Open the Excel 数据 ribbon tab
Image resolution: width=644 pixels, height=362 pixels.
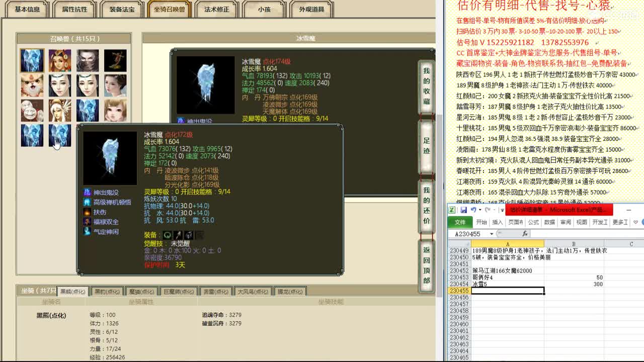[x=549, y=222]
